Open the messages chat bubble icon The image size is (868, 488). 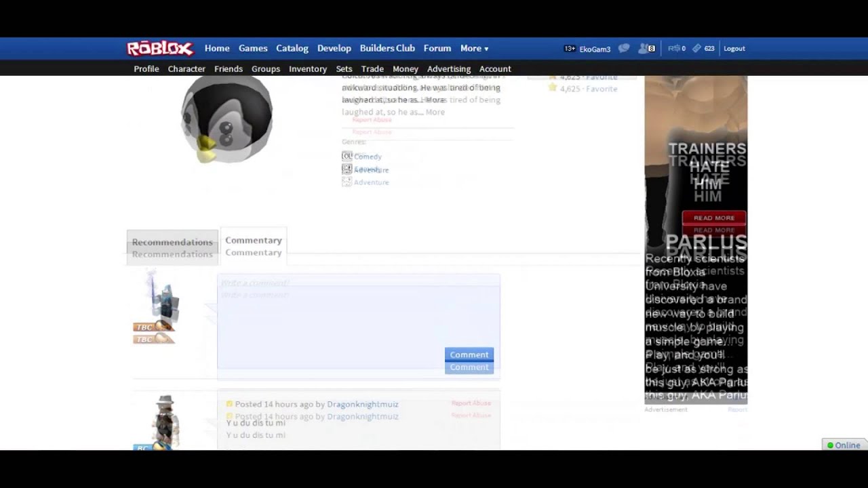[x=624, y=48]
